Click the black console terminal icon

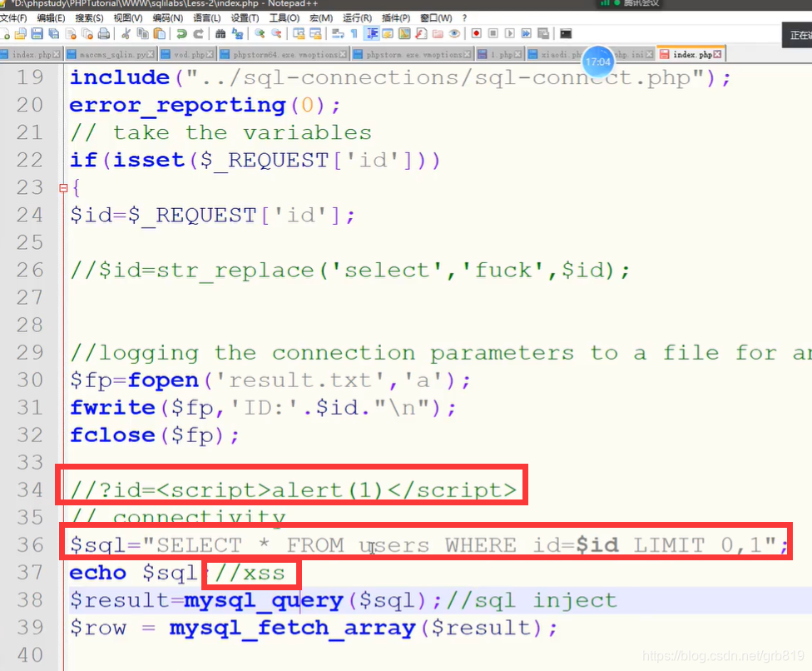point(566,33)
